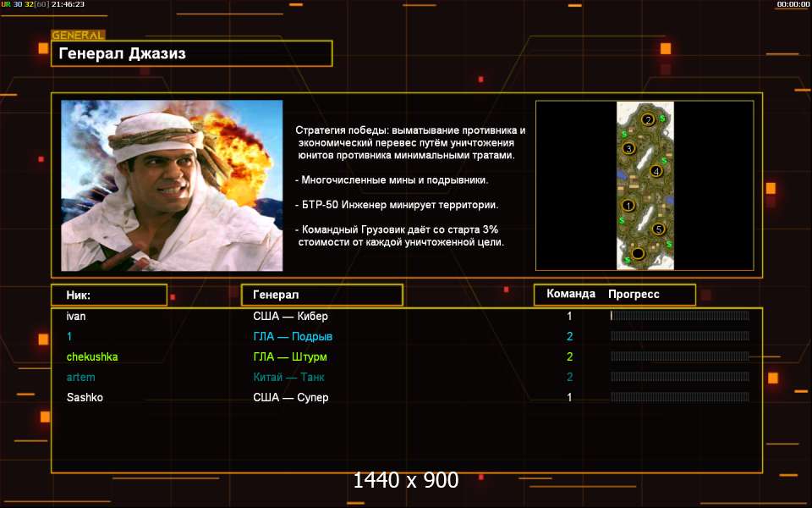The height and width of the screenshot is (508, 812).
Task: Click the 'Командный Грузовик' description line
Action: (399, 236)
